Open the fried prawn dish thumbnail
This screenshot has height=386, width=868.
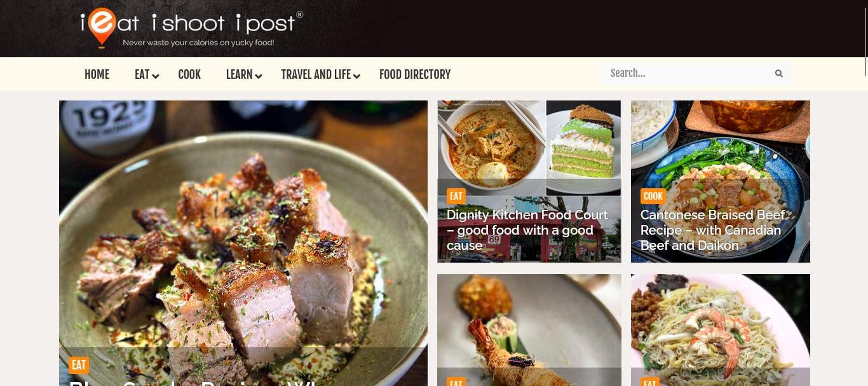coord(529,321)
